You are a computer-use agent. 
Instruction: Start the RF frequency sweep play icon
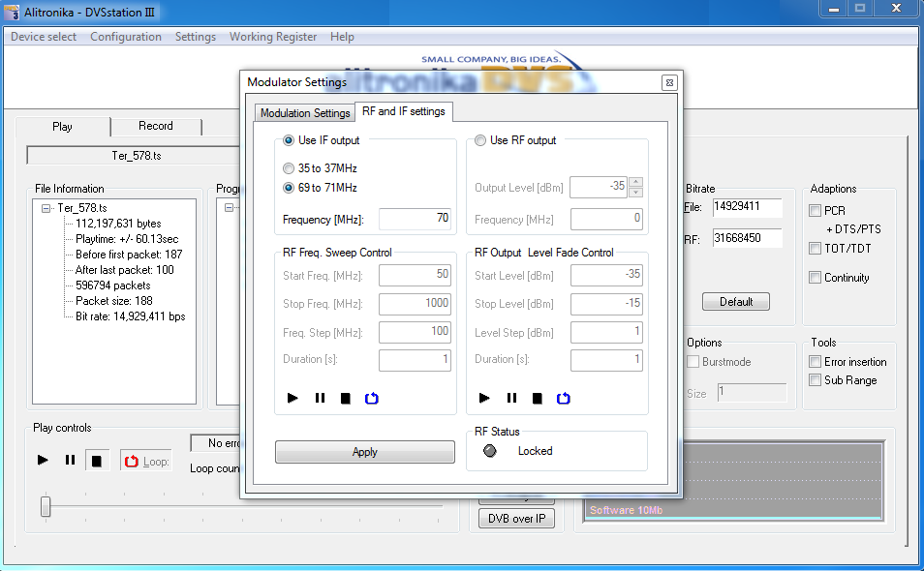click(293, 398)
